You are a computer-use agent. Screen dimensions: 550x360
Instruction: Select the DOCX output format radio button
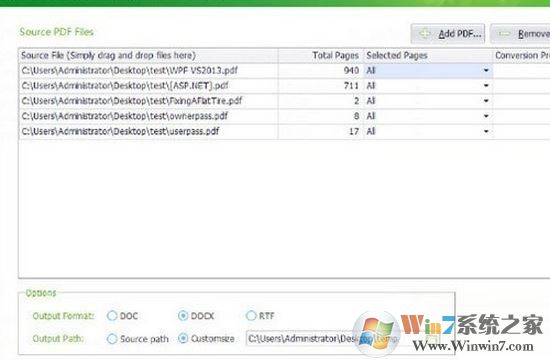point(183,316)
